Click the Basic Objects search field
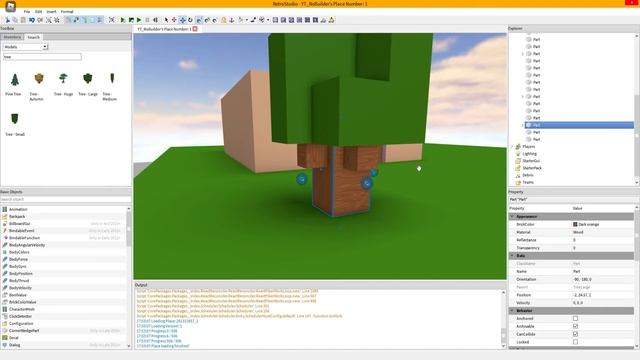The height and width of the screenshot is (360, 640). coord(65,199)
